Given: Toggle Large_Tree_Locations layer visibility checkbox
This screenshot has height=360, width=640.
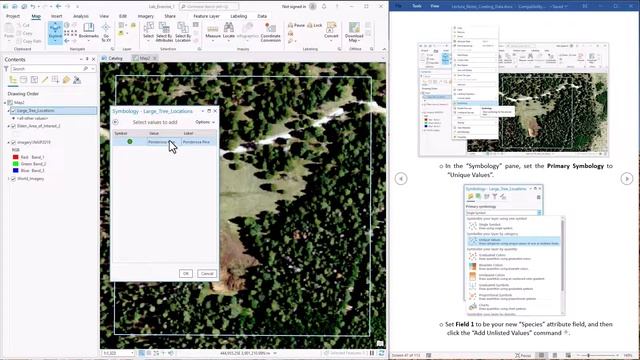Looking at the screenshot, I should click(13, 111).
